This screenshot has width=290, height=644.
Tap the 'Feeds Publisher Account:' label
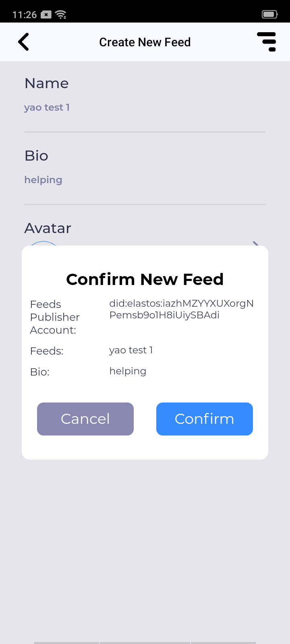click(55, 317)
